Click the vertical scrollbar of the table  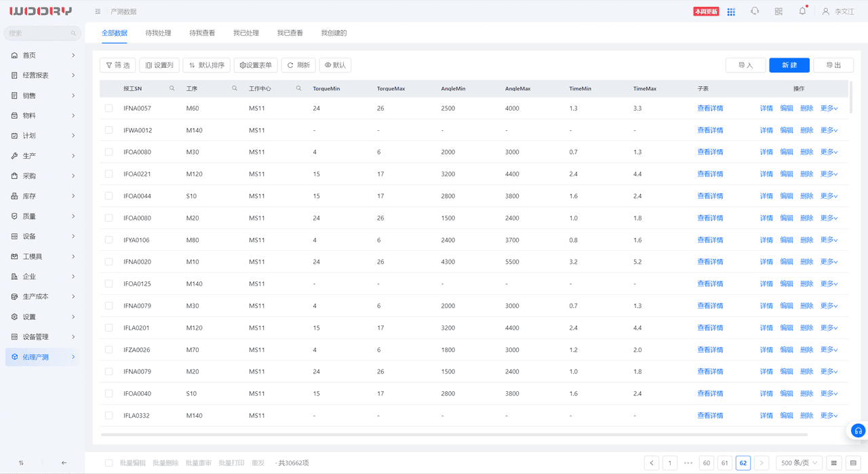point(850,97)
